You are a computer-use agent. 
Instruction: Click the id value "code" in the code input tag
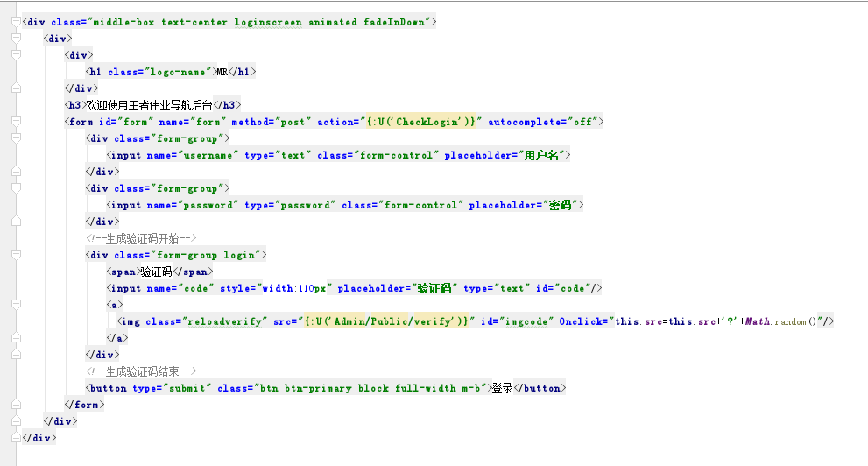click(x=573, y=288)
